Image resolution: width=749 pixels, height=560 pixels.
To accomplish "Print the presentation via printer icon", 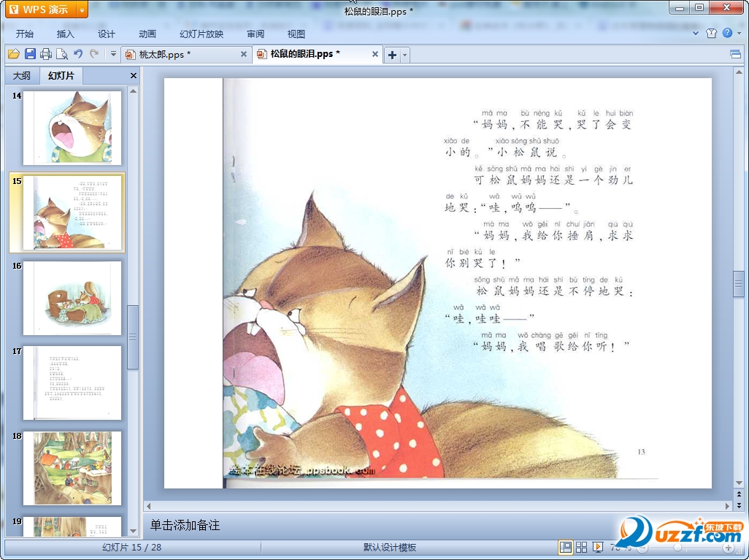I will pyautogui.click(x=46, y=54).
